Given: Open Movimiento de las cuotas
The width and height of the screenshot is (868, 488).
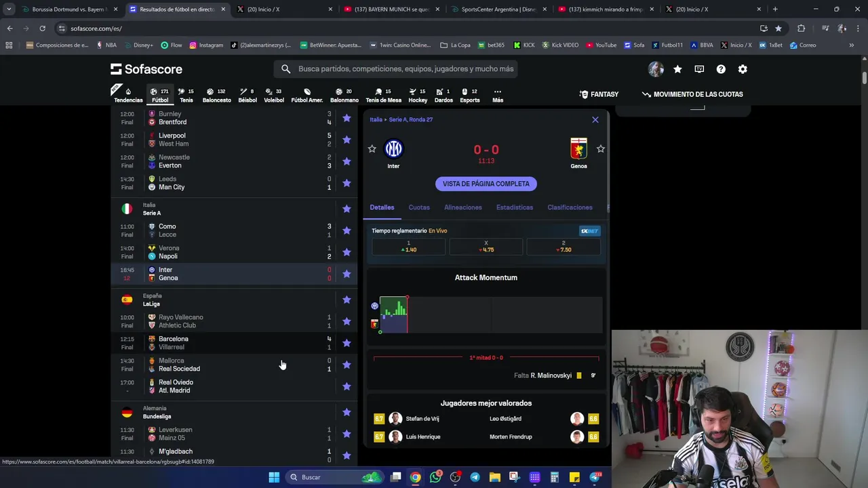Looking at the screenshot, I should coord(692,94).
